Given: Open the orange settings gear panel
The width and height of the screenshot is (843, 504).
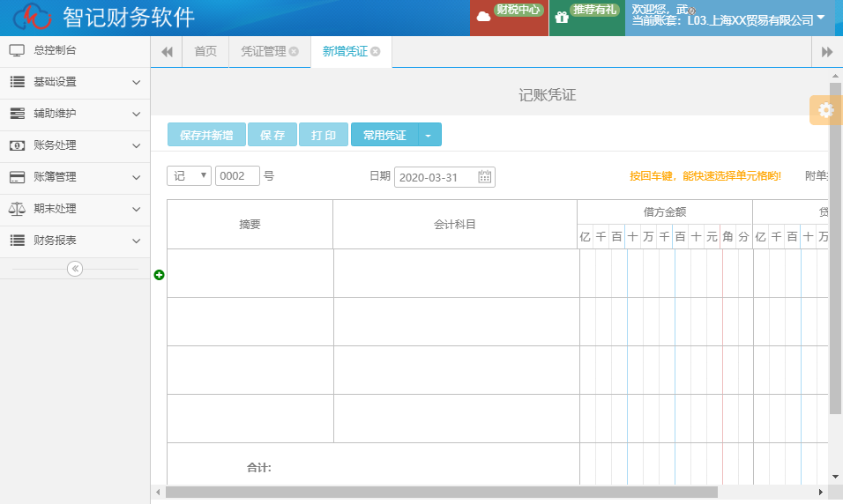Looking at the screenshot, I should click(825, 110).
